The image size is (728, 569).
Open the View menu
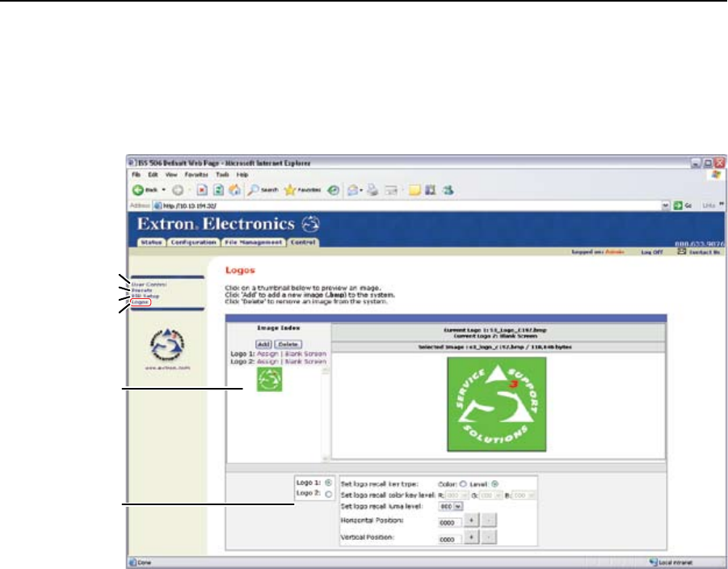[171, 175]
